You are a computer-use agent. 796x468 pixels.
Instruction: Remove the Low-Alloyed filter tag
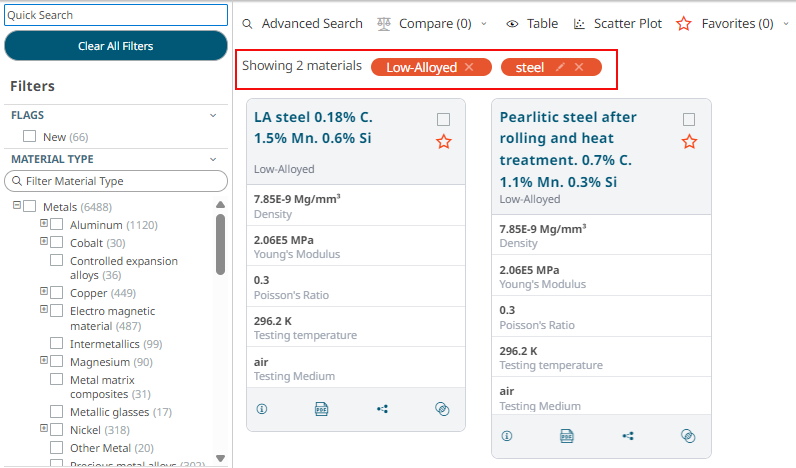coord(469,67)
